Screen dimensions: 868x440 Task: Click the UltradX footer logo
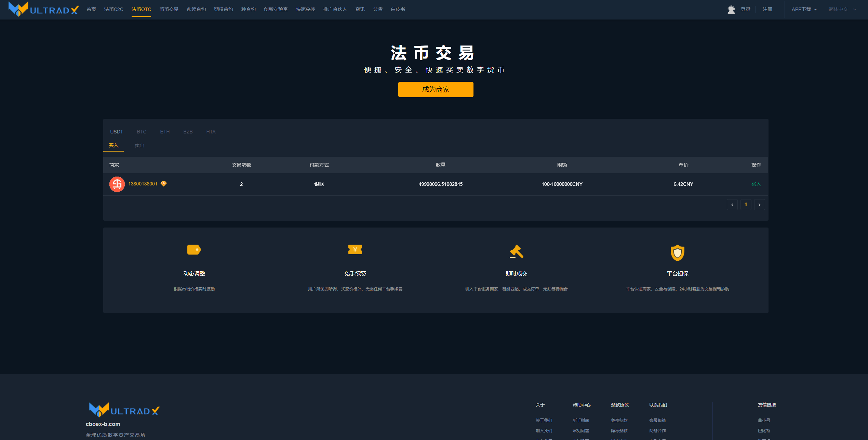[x=124, y=410]
